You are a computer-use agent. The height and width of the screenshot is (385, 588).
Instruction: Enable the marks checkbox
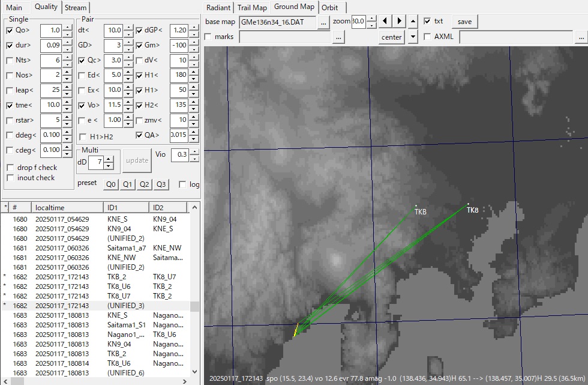coord(208,37)
